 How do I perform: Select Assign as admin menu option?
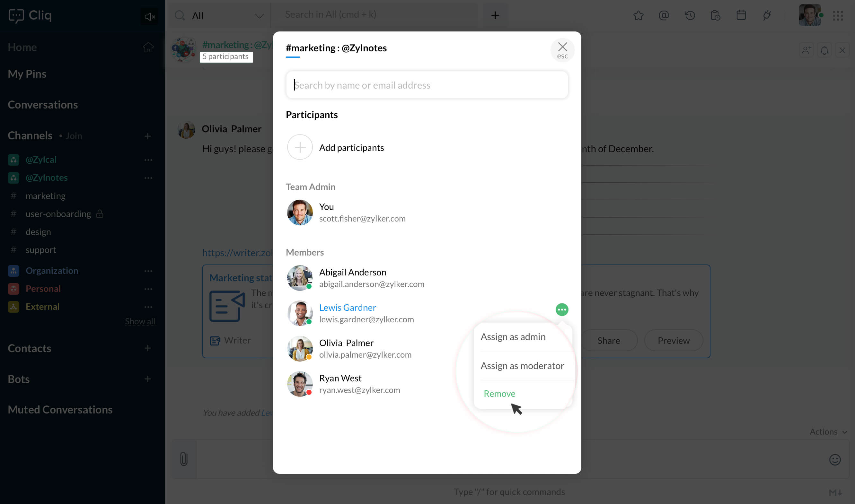(513, 336)
